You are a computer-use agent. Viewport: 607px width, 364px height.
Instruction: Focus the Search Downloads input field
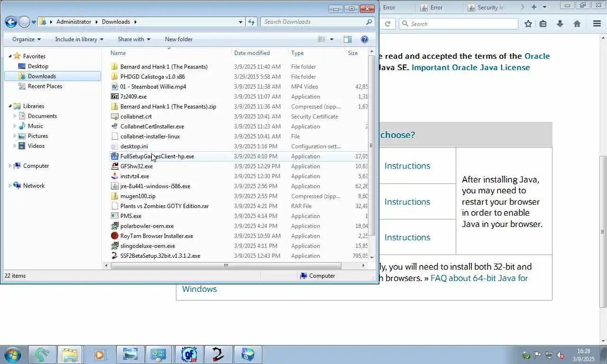(313, 22)
